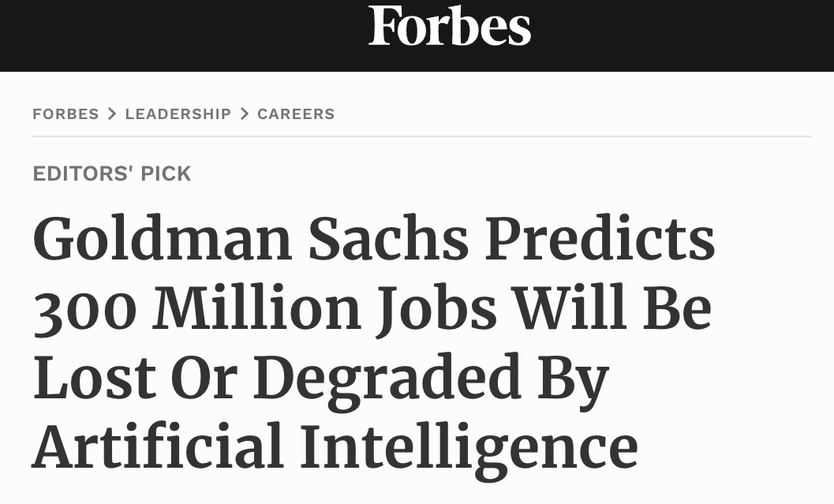Click the word Artificial in the headline
The image size is (834, 504).
click(x=158, y=446)
